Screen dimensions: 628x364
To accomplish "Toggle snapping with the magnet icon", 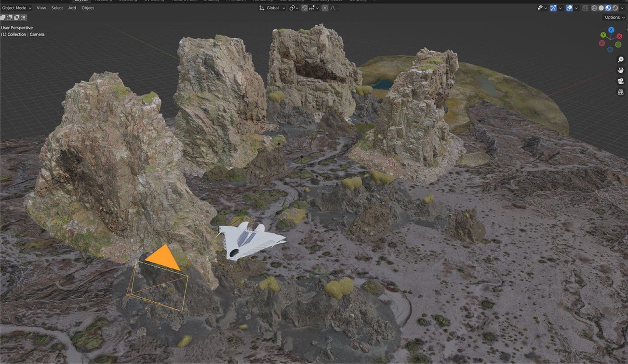I will point(305,8).
